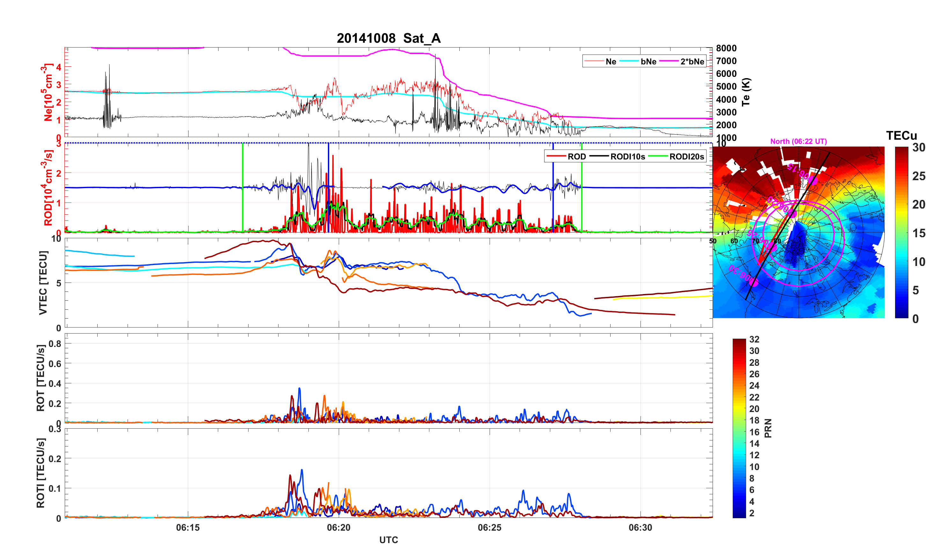Click the UTC x-axis label
Viewport: 926px width, 560px height.
(388, 540)
